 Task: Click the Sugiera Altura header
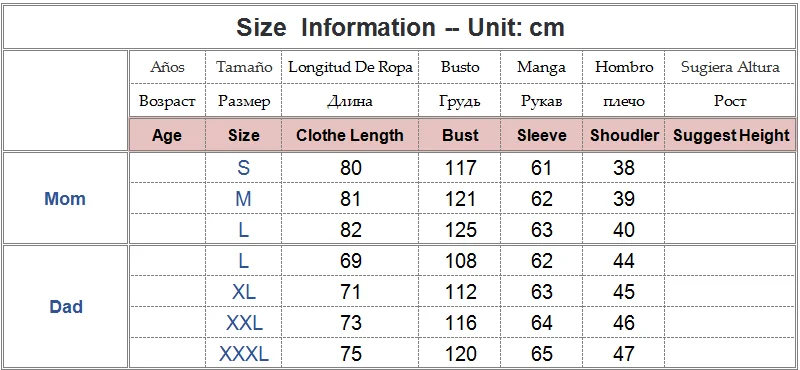pos(731,67)
